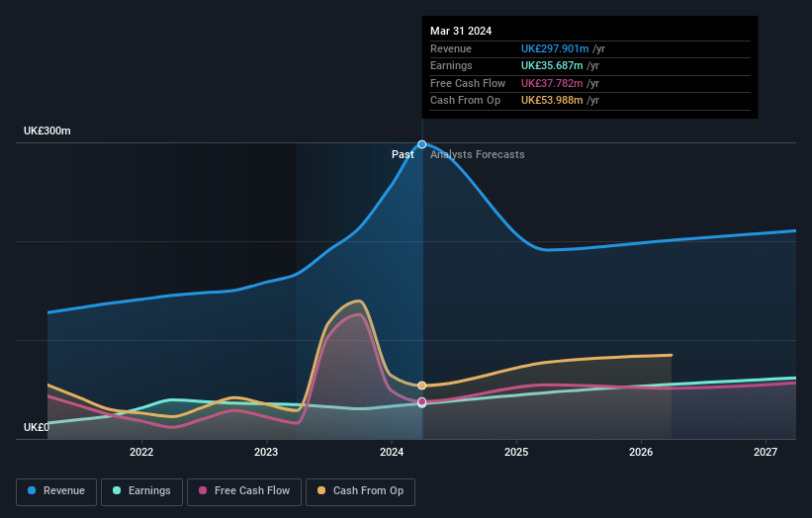Click the teal Earnings legend dot

pos(117,490)
